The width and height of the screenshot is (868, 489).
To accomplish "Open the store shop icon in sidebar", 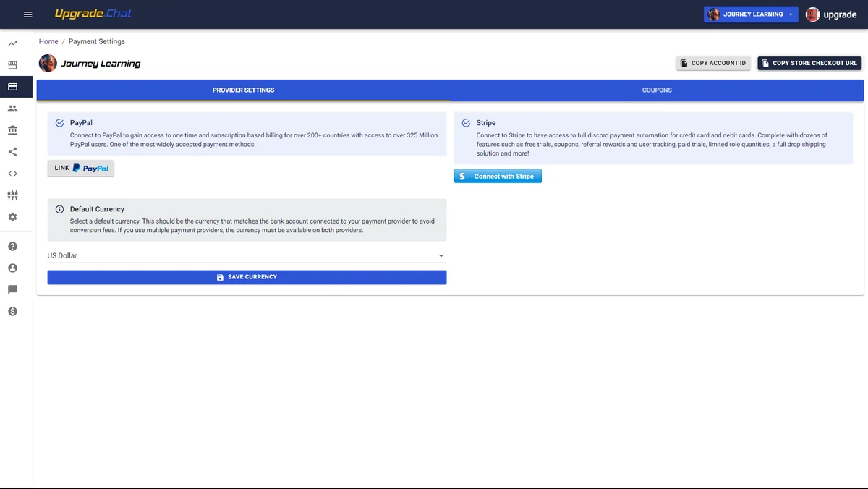I will tap(12, 65).
